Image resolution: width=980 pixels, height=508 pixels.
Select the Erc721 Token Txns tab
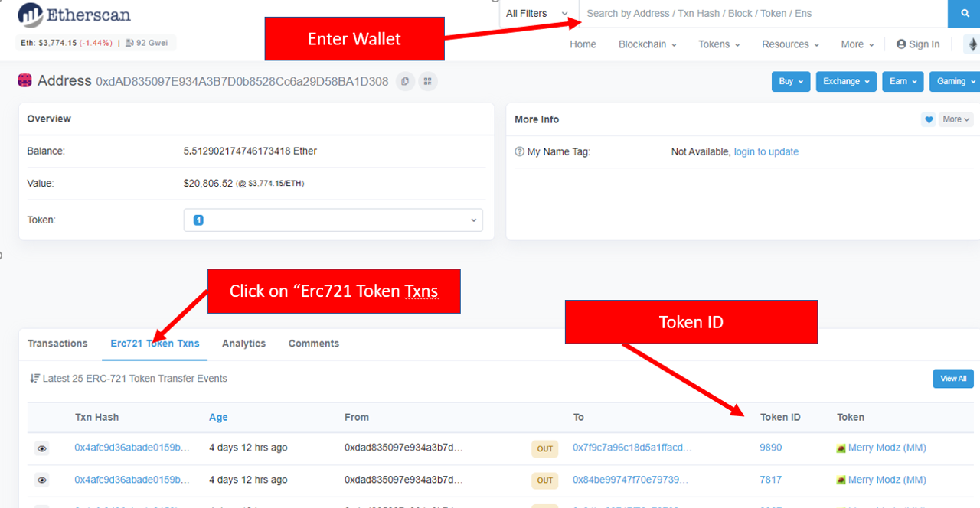pos(155,344)
